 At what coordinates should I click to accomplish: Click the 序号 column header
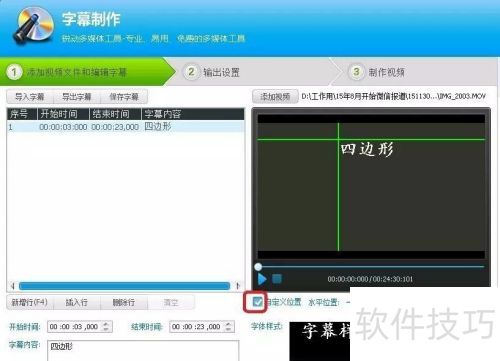[x=22, y=114]
